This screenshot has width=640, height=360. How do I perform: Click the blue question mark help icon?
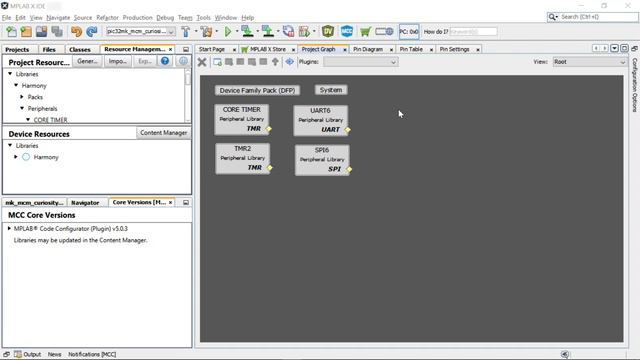165,61
